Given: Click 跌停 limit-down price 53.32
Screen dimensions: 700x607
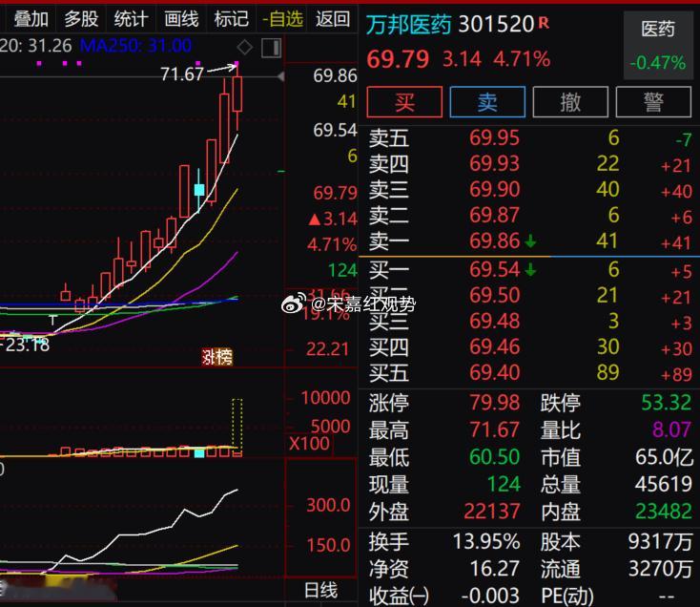Looking at the screenshot, I should [x=666, y=403].
